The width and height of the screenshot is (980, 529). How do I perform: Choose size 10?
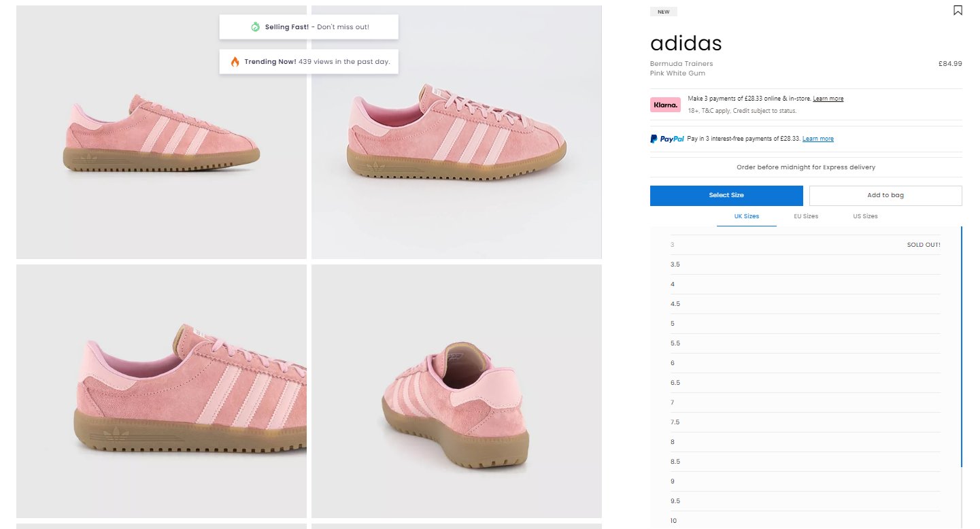(805, 520)
